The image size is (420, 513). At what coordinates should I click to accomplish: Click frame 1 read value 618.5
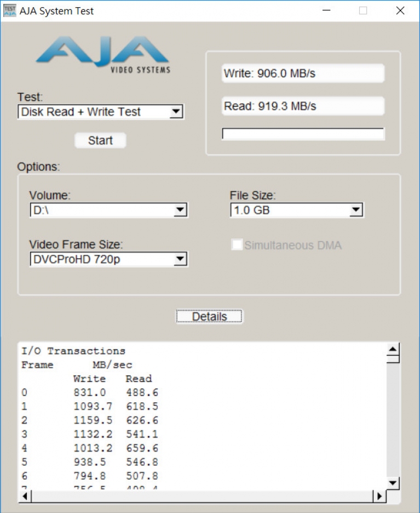tap(142, 406)
